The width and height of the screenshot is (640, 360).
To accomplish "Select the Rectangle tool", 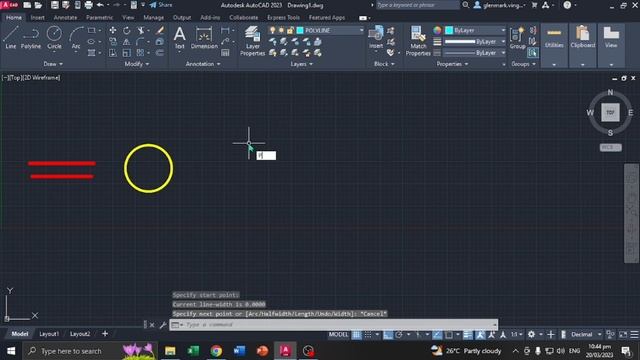I will (x=91, y=31).
